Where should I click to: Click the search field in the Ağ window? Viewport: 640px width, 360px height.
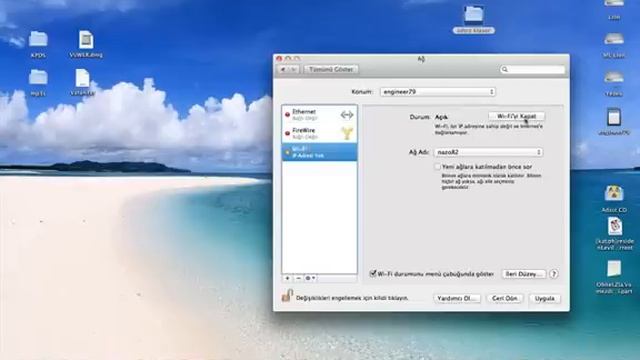pyautogui.click(x=533, y=69)
